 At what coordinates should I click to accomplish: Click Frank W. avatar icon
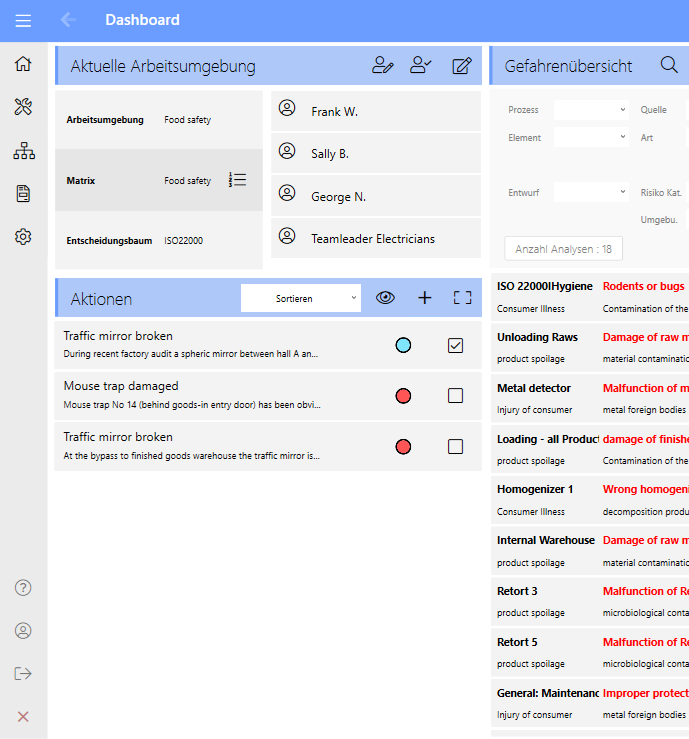tap(287, 108)
